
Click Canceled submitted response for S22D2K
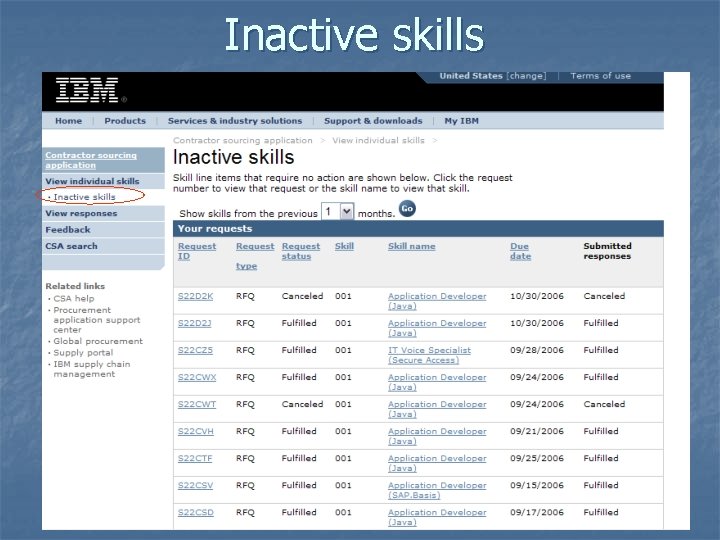[604, 296]
